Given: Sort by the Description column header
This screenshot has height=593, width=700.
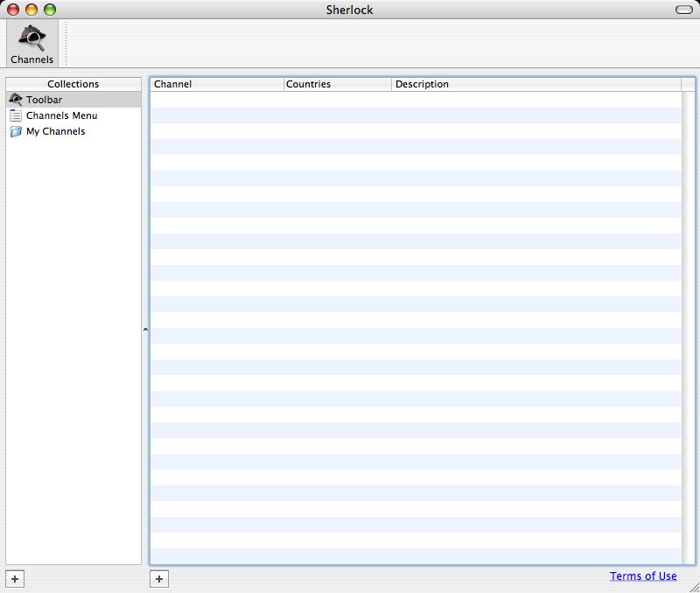Looking at the screenshot, I should pos(536,84).
